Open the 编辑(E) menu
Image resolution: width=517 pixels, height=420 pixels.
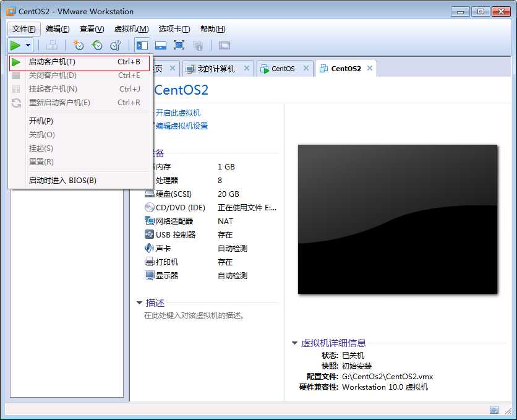[58, 29]
